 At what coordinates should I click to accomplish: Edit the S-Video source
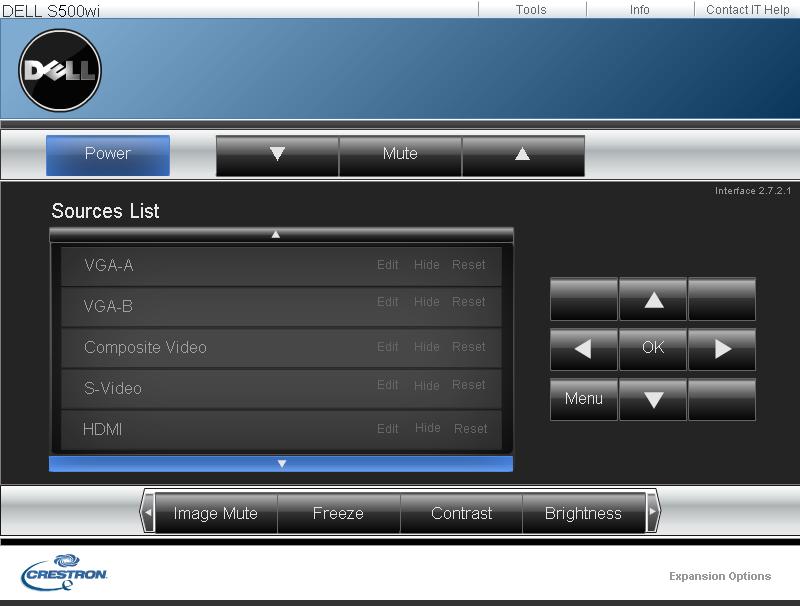[x=388, y=385]
